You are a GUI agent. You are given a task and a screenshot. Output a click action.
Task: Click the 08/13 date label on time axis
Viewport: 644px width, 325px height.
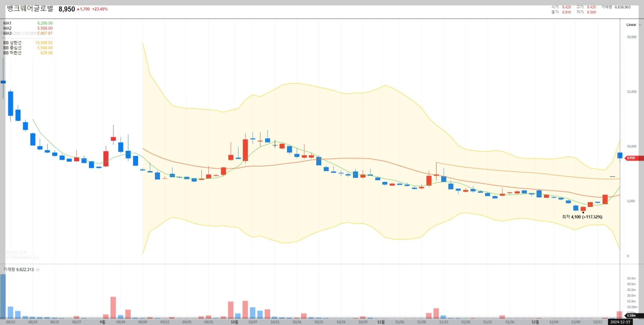tap(11, 322)
